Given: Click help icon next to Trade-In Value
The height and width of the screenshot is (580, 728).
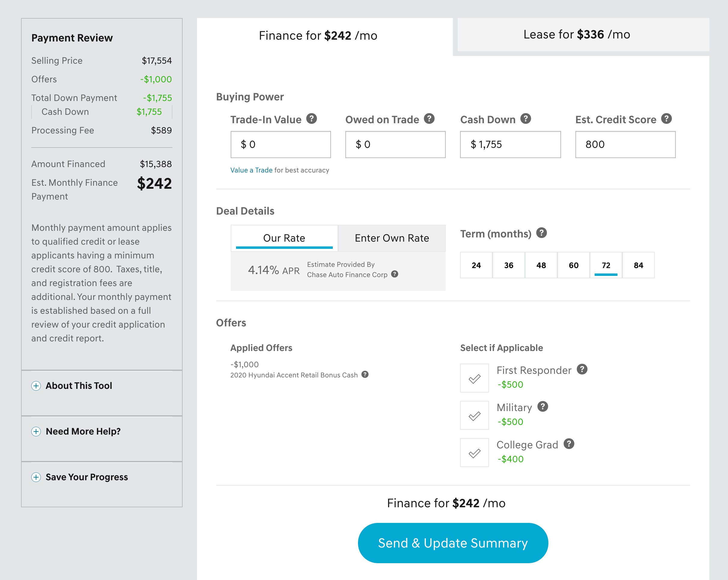Looking at the screenshot, I should (x=311, y=119).
